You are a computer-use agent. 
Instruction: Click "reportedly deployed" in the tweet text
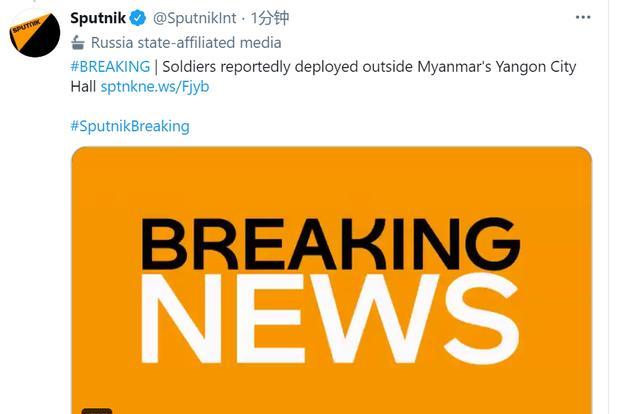pos(292,66)
